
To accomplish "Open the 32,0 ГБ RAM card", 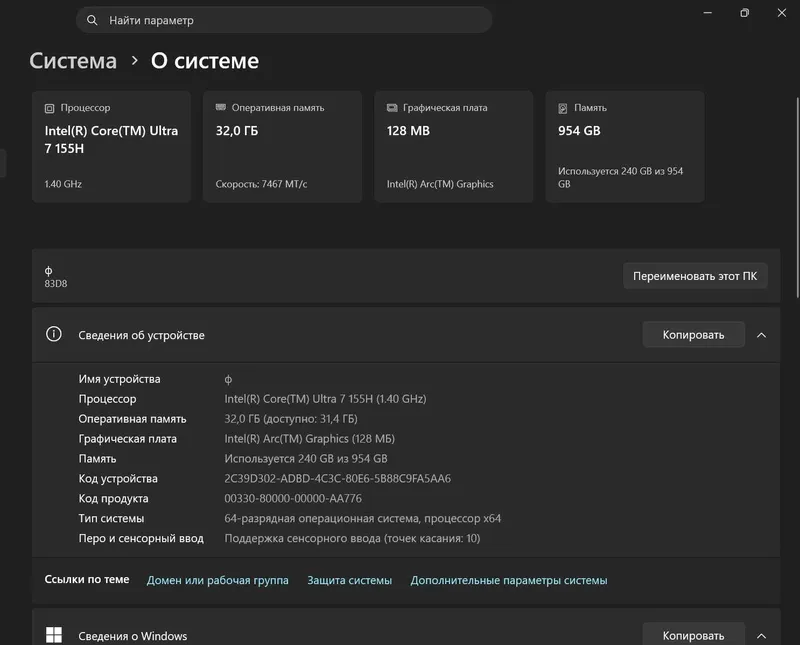I will (283, 147).
